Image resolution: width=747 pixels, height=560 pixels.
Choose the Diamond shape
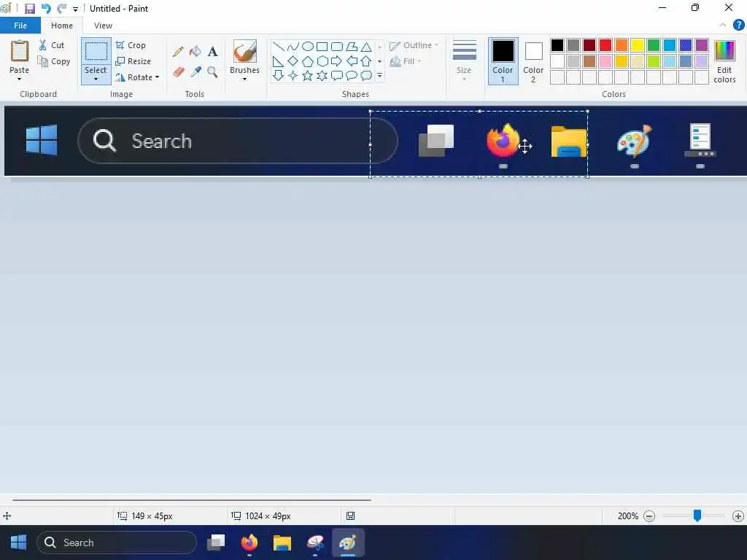293,61
